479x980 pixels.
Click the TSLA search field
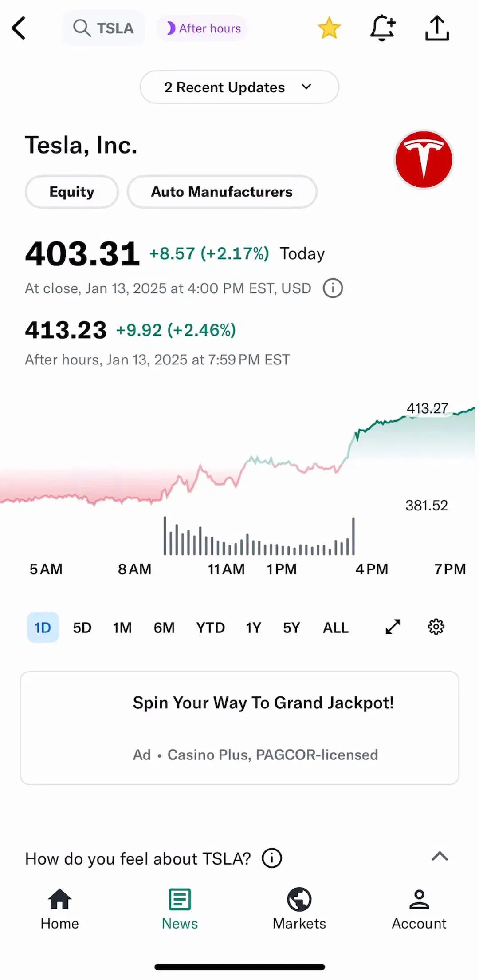104,28
